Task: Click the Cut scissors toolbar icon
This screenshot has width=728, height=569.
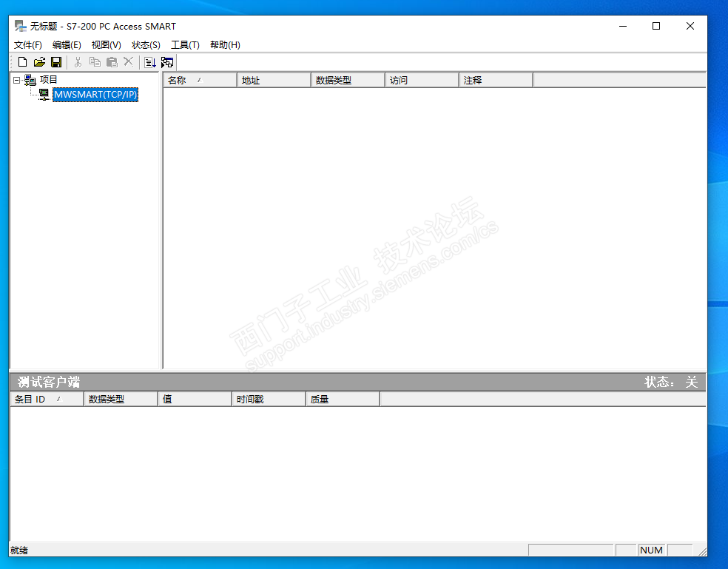Action: pos(78,62)
